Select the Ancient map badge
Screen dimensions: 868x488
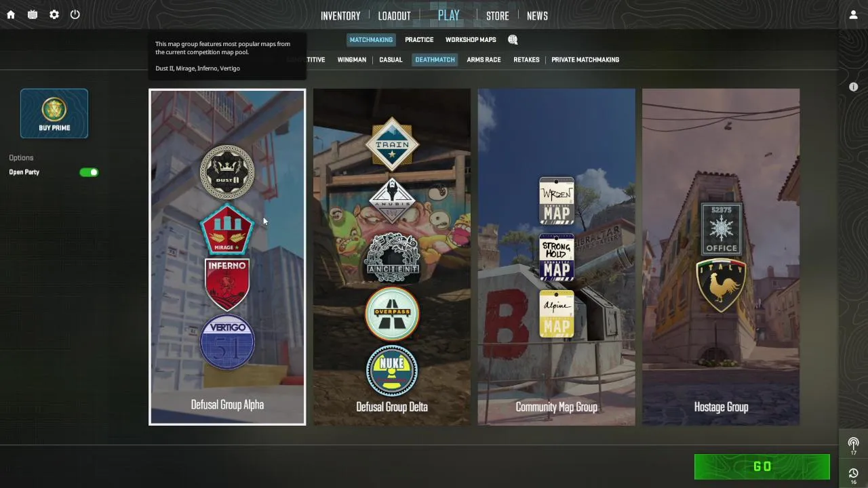[392, 258]
